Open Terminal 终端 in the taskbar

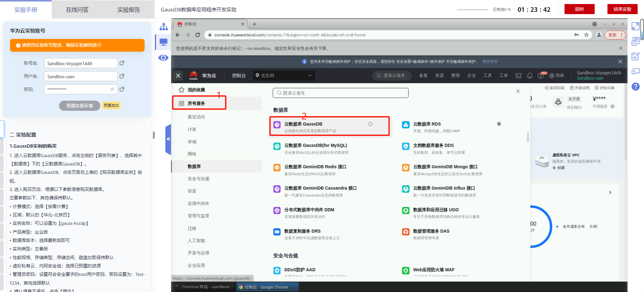coord(204,287)
